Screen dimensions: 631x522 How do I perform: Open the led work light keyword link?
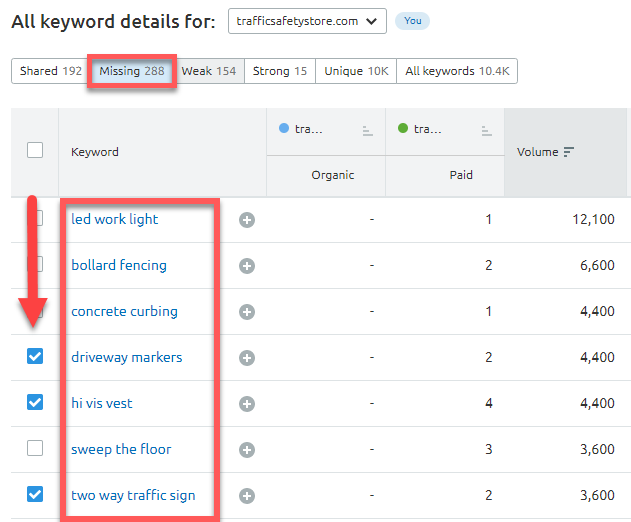coord(114,219)
